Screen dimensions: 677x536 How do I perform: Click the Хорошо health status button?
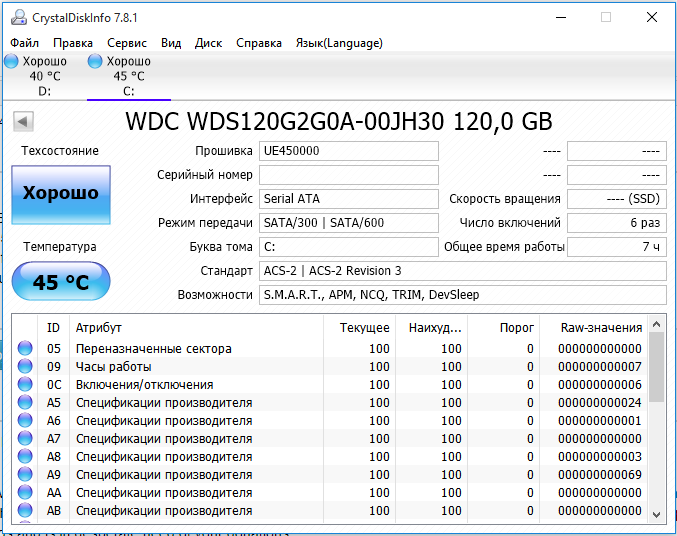coord(61,194)
